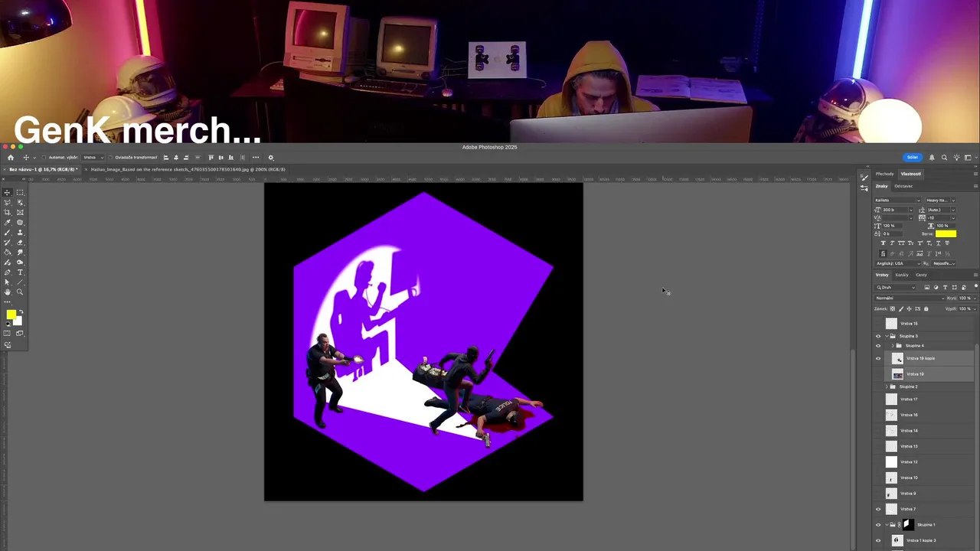This screenshot has height=551, width=980.
Task: Hide the Vrstva 7 layer
Action: [x=878, y=509]
